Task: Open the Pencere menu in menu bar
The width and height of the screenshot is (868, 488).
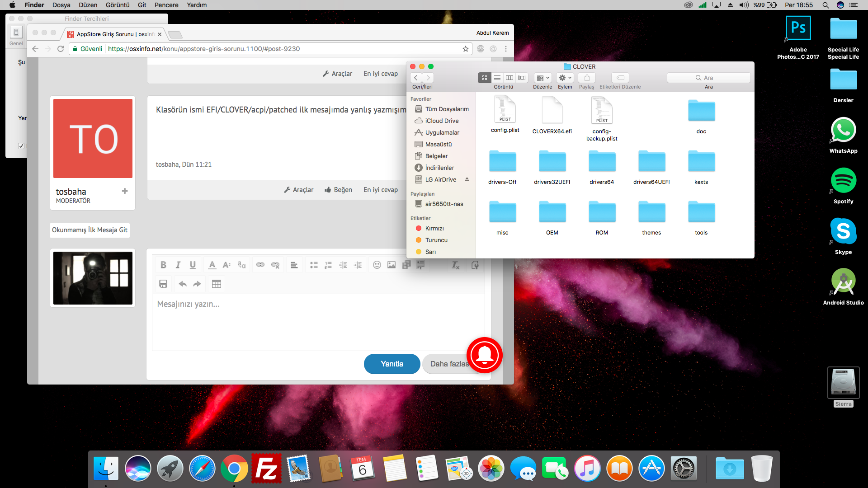Action: (166, 5)
